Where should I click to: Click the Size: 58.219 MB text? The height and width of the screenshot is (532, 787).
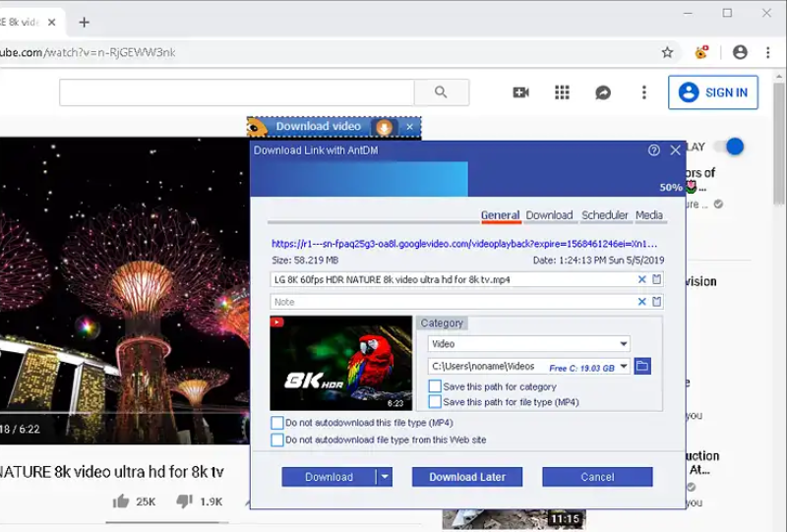coord(305,261)
